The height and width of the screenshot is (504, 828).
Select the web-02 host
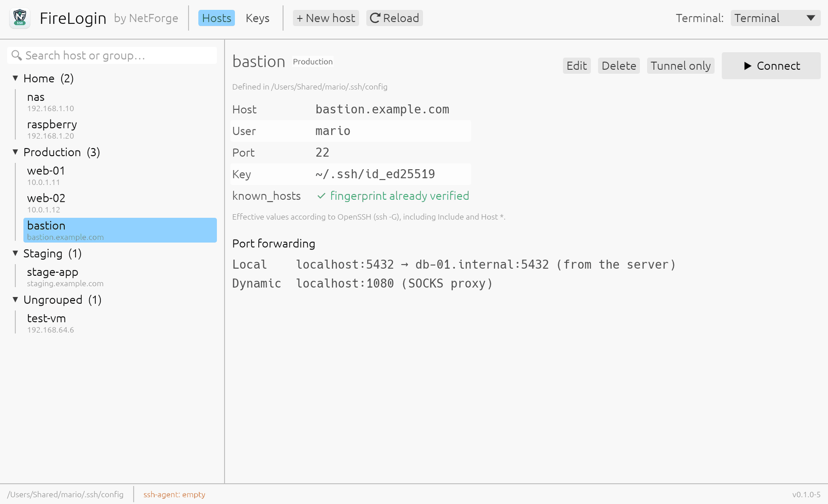(x=120, y=203)
